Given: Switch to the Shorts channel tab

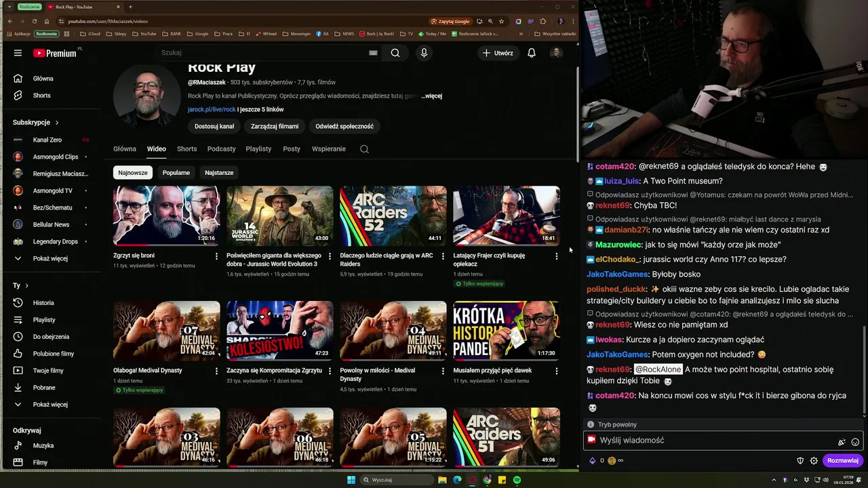Looking at the screenshot, I should click(186, 149).
